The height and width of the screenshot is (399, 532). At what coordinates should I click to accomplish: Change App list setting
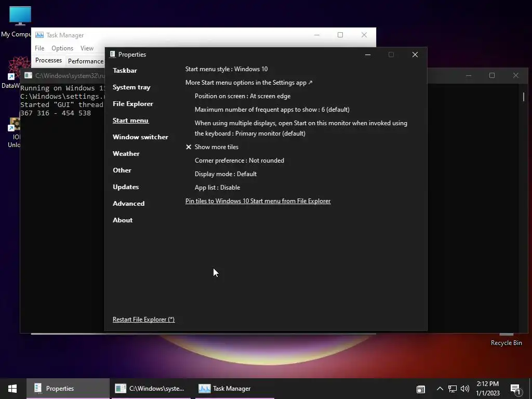(x=217, y=188)
